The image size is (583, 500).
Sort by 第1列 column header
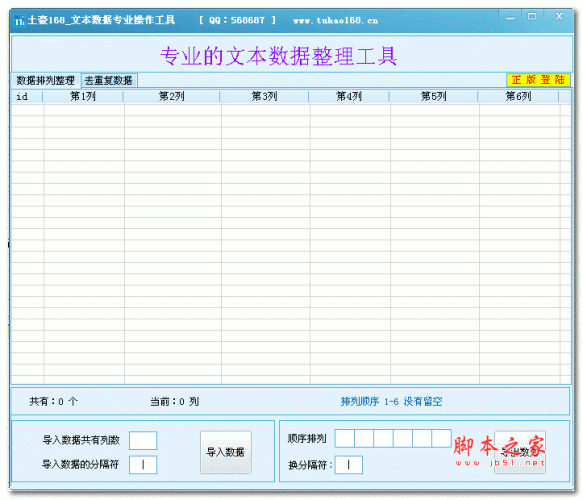[83, 97]
